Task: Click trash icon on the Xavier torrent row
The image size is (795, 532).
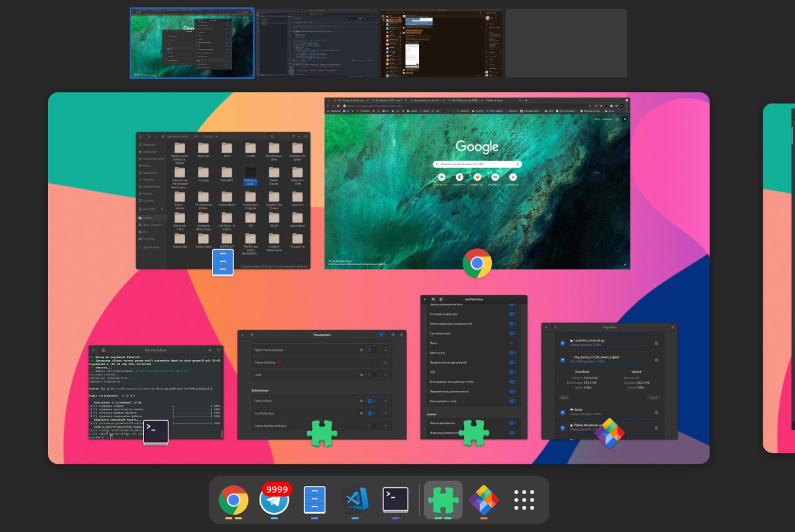Action: tap(656, 413)
